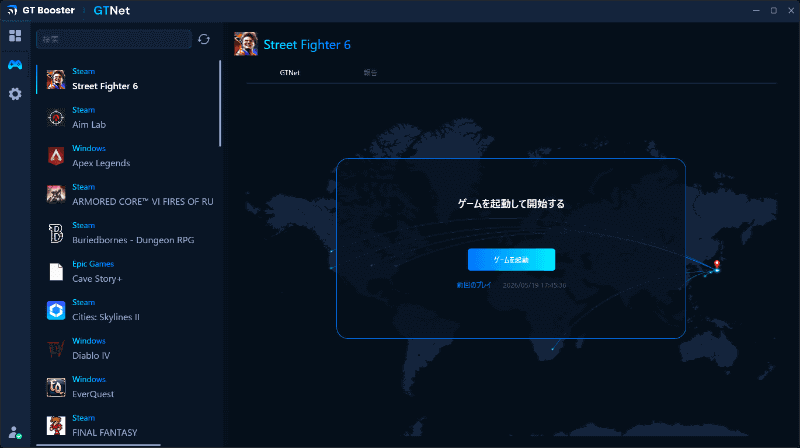Click Steam label above Cities: Skylines II
Image resolution: width=800 pixels, height=448 pixels.
[x=84, y=302]
